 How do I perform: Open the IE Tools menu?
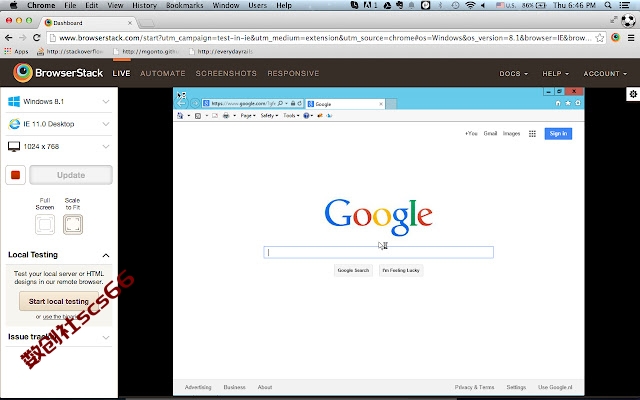(291, 116)
